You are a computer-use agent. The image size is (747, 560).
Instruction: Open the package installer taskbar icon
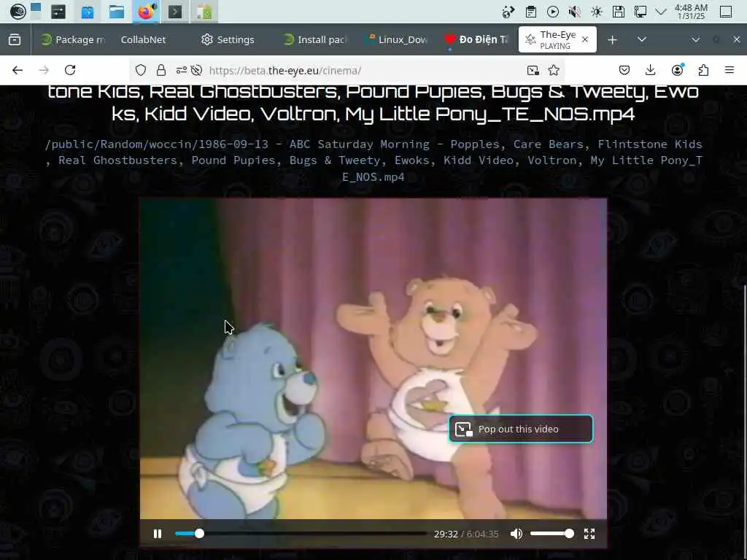tap(204, 12)
